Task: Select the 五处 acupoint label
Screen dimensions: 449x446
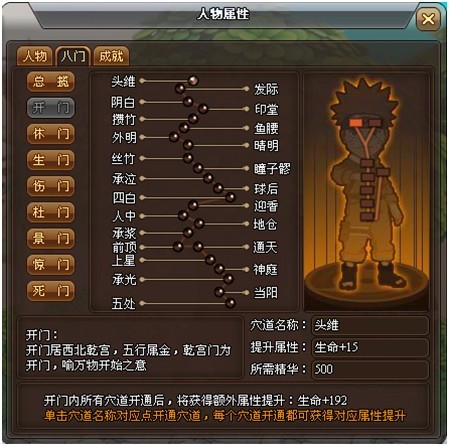Action: click(124, 304)
